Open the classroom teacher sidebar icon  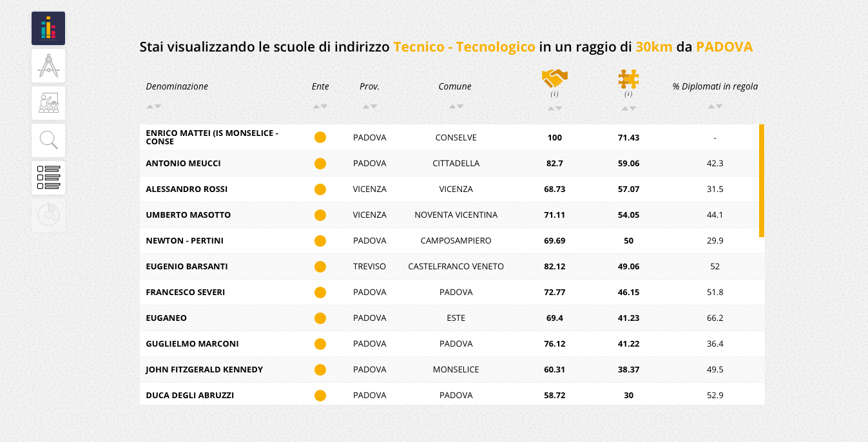pos(48,103)
